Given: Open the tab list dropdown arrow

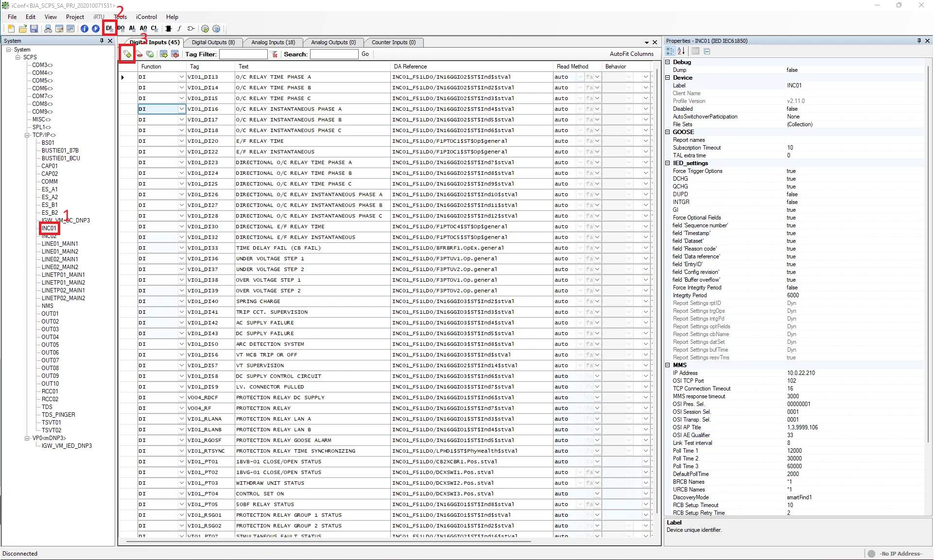Looking at the screenshot, I should 647,43.
